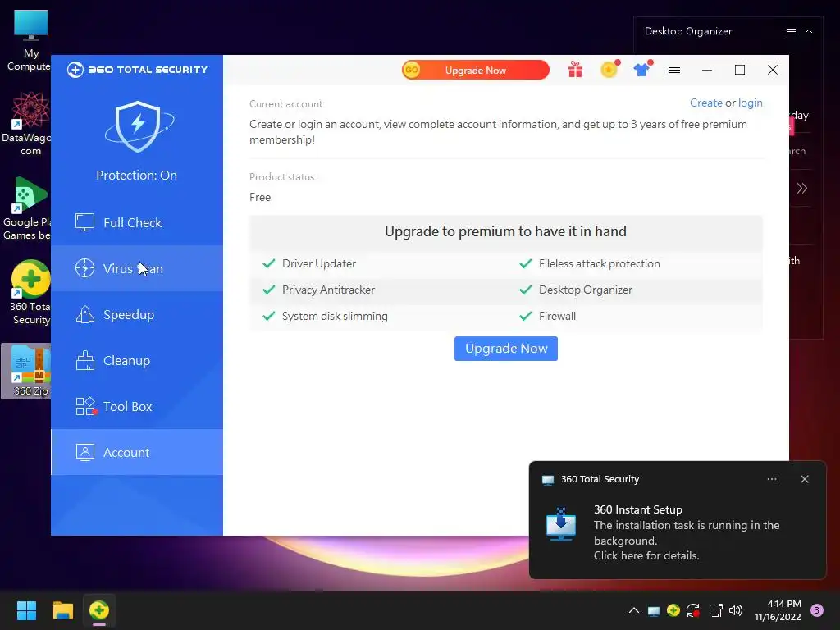Open Desktop Organizer panel menu icon

(791, 32)
